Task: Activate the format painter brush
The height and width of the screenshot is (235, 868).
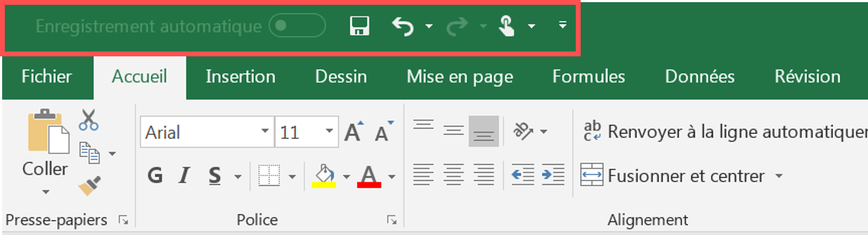Action: [x=90, y=186]
